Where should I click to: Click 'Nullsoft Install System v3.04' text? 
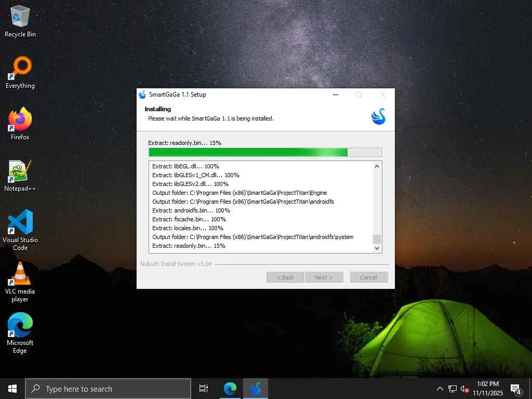pyautogui.click(x=176, y=264)
